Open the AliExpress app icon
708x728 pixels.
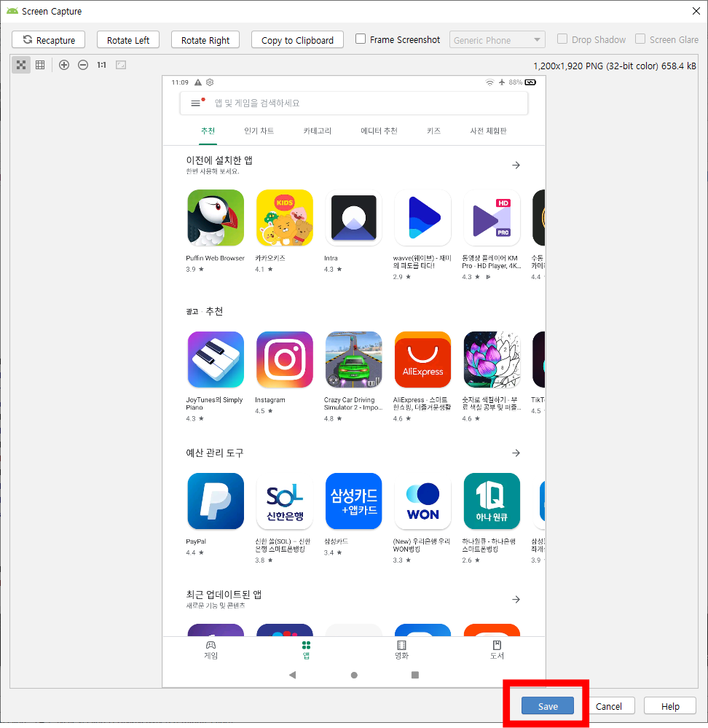pos(422,359)
